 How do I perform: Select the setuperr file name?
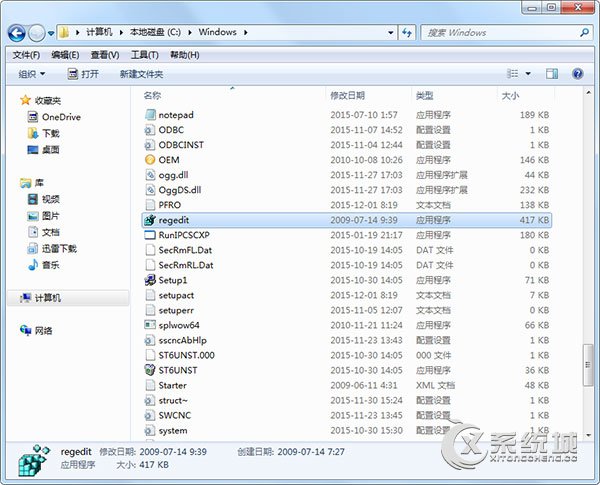(x=176, y=310)
